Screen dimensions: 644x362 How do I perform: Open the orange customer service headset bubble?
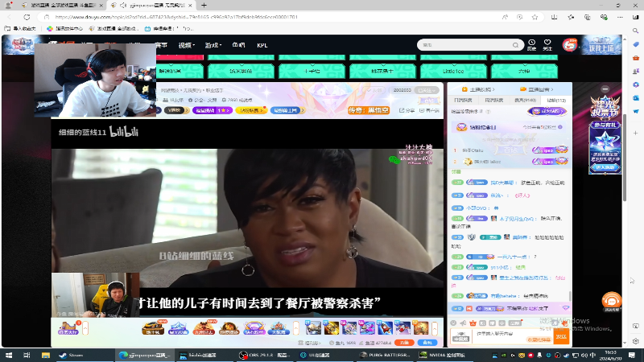612,301
